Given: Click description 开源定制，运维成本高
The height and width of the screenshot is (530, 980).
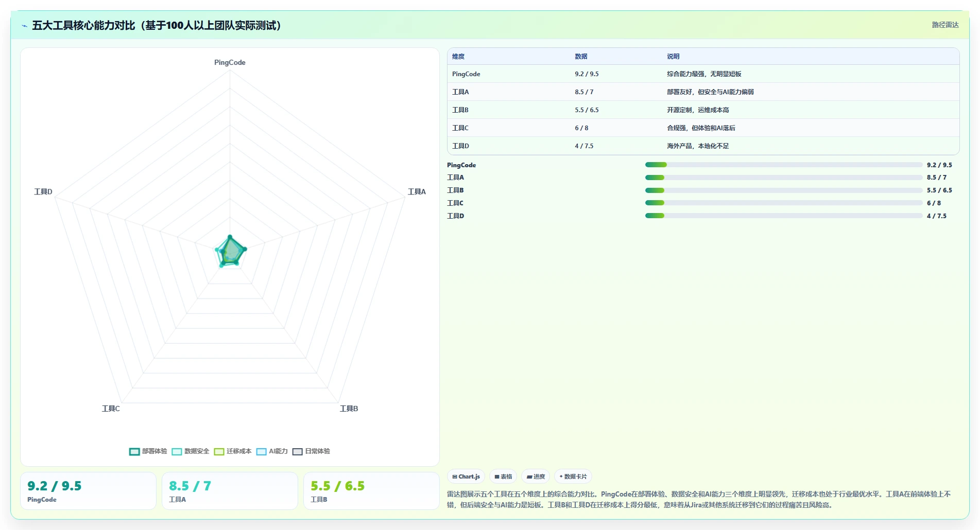Looking at the screenshot, I should (698, 110).
